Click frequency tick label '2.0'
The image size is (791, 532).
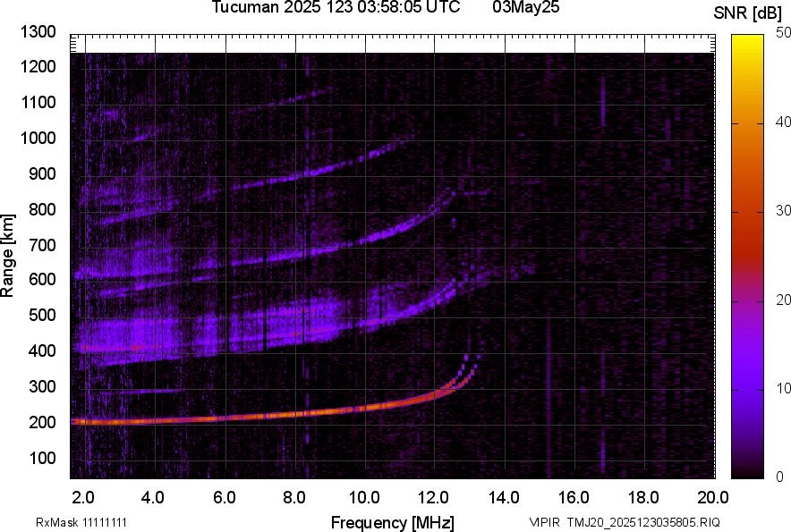point(84,498)
